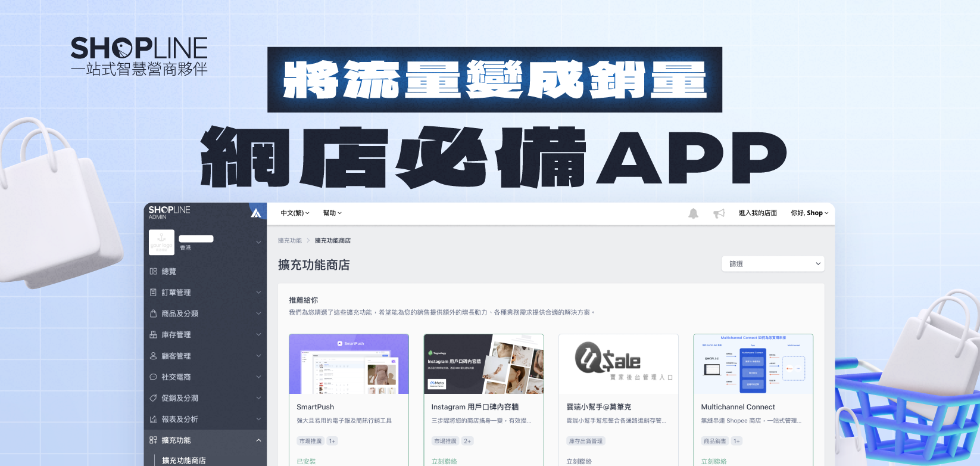The image size is (980, 466).
Task: Expand 社交電商 menu chevron
Action: pos(258,377)
